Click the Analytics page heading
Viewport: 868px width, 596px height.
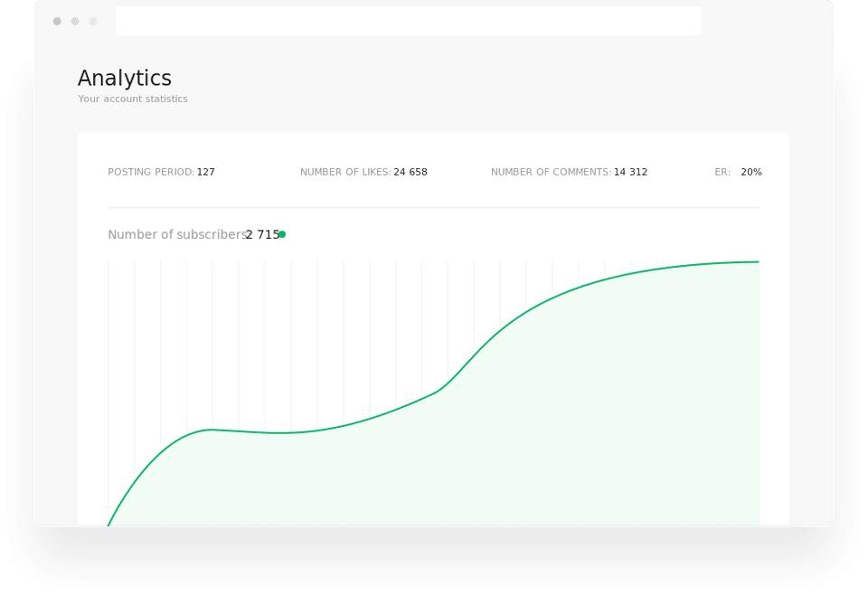point(125,79)
